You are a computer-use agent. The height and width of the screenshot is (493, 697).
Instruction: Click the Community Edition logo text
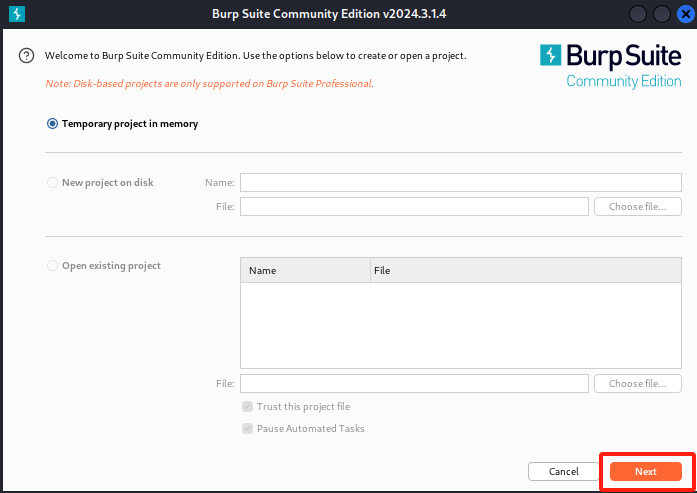[x=624, y=81]
